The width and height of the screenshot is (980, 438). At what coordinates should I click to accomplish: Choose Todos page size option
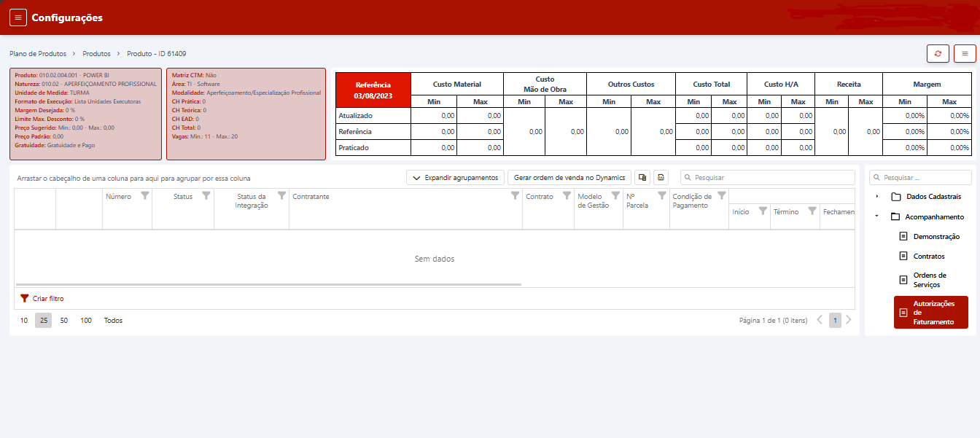[113, 321]
